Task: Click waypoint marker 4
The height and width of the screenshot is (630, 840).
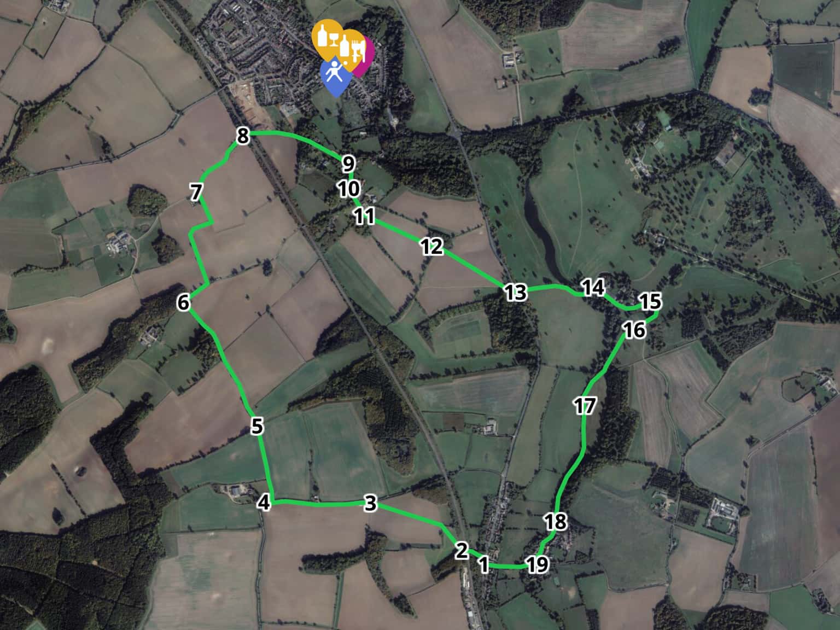Action: (x=264, y=502)
